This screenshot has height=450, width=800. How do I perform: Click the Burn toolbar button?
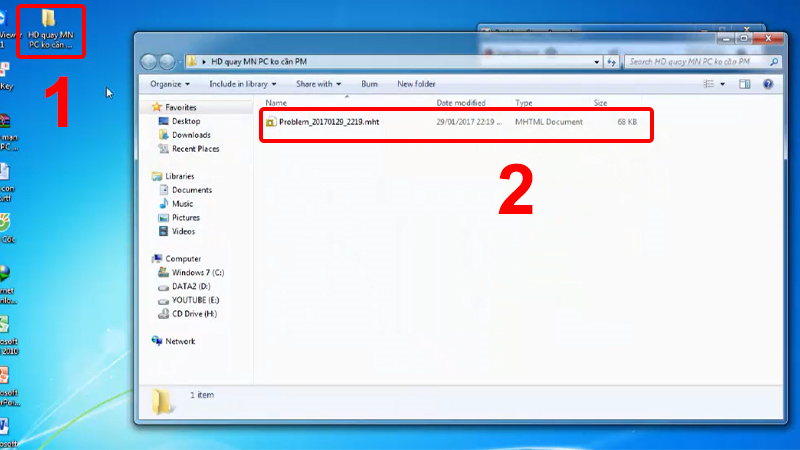tap(369, 84)
